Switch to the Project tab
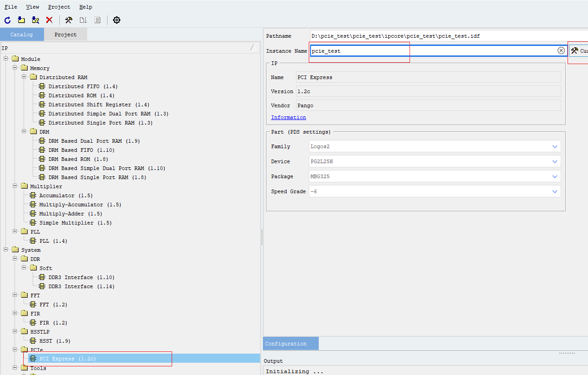Screen dimensions: 588x375 [x=66, y=35]
